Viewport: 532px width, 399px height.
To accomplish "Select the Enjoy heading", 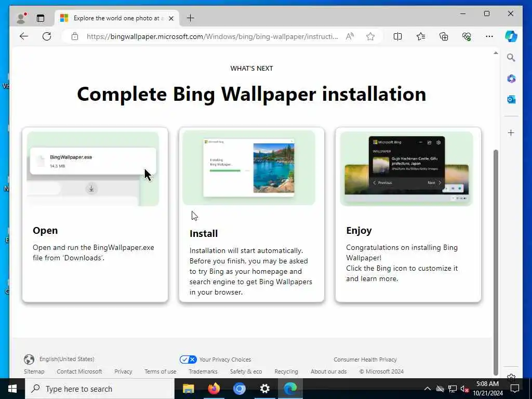I will pos(359,231).
